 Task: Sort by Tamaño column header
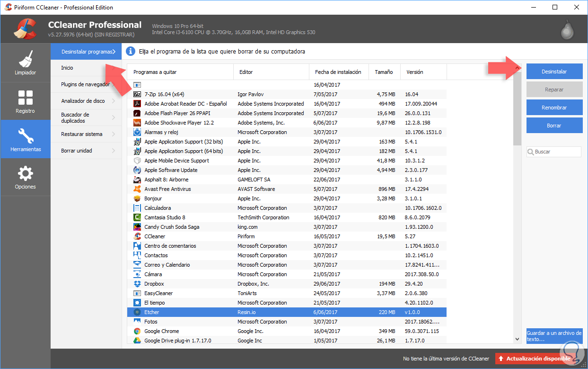point(384,72)
